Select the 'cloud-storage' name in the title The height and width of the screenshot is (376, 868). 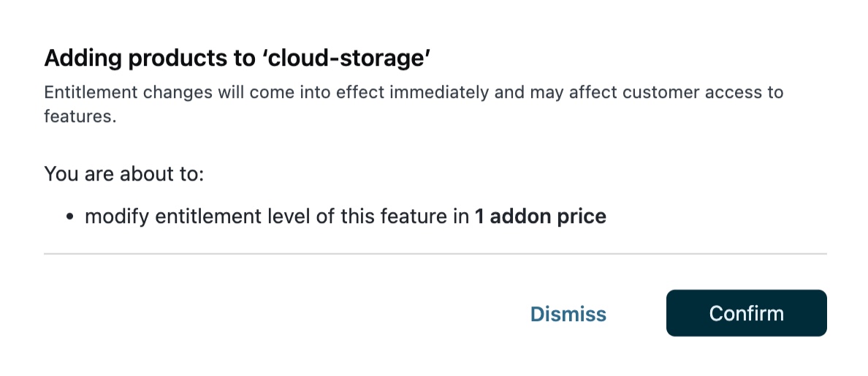pos(344,58)
